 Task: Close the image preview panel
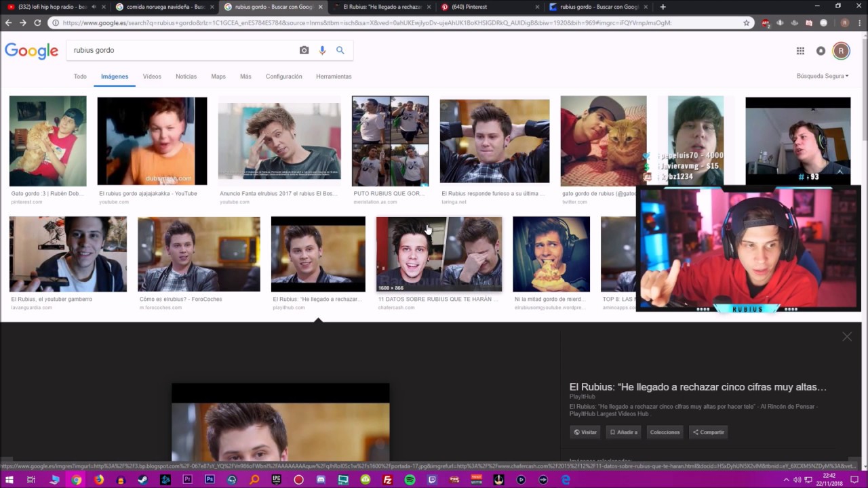[847, 337]
